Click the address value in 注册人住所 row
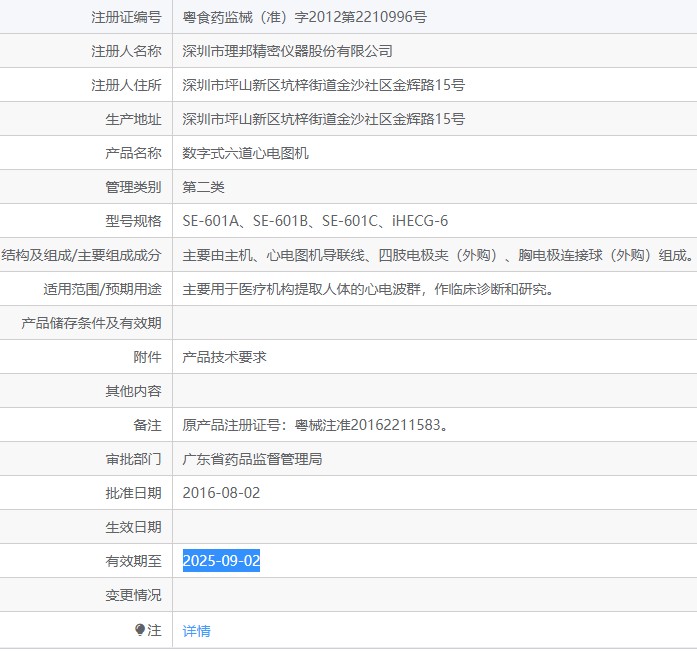This screenshot has width=697, height=654. click(324, 85)
